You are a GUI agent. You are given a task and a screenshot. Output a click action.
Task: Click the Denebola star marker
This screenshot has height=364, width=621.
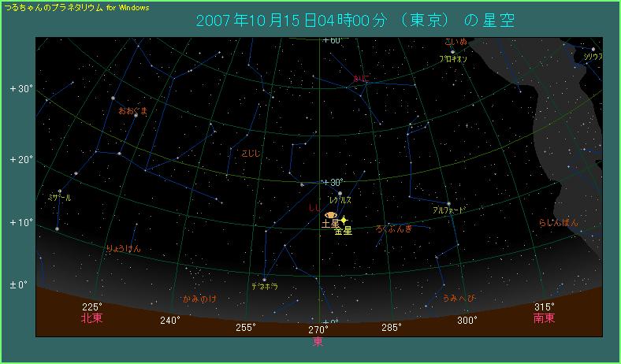click(x=264, y=279)
